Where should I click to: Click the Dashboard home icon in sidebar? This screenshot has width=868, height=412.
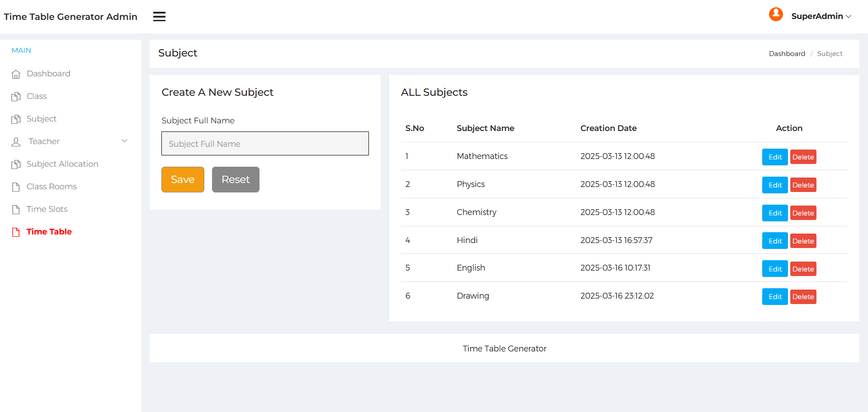point(16,73)
